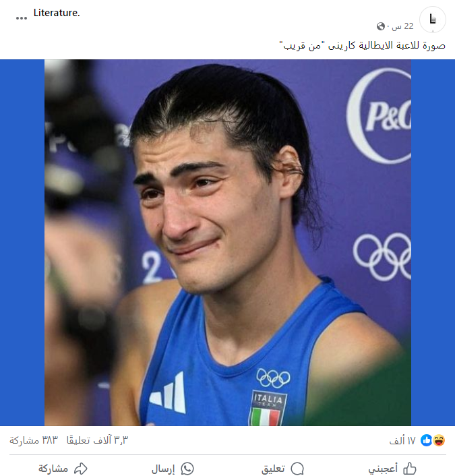
Task: Open the blue like reaction badge
Action: 427,440
